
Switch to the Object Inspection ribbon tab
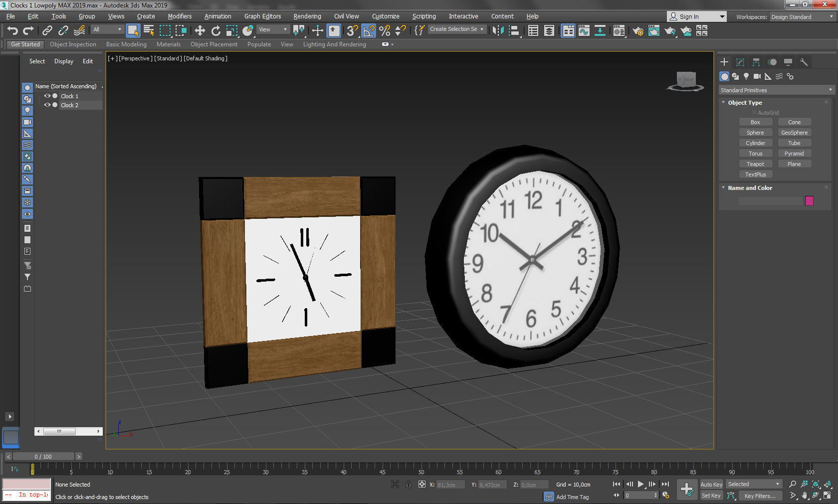point(73,44)
